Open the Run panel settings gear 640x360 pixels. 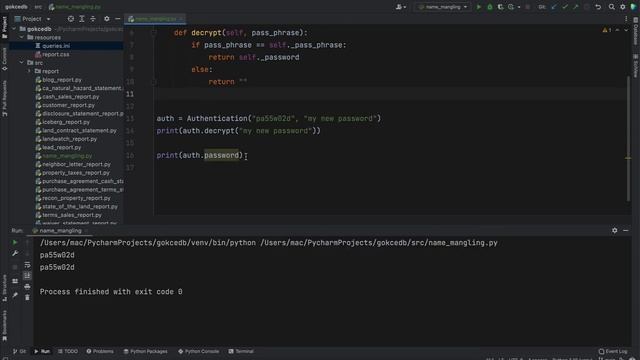pos(615,231)
